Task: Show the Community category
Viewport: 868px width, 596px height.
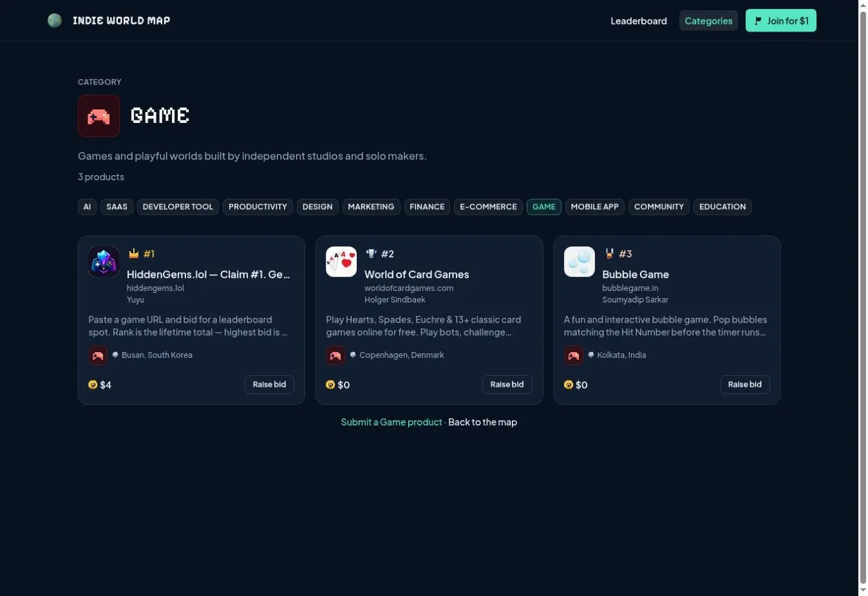Action: click(659, 207)
